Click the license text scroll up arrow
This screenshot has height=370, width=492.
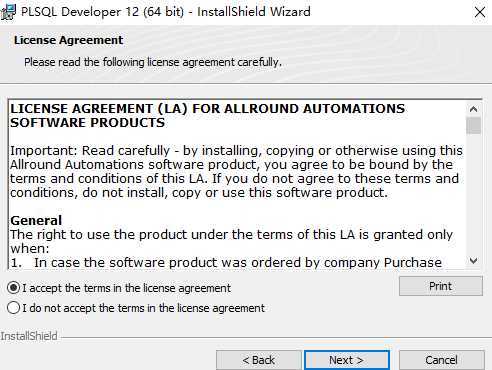coord(473,109)
